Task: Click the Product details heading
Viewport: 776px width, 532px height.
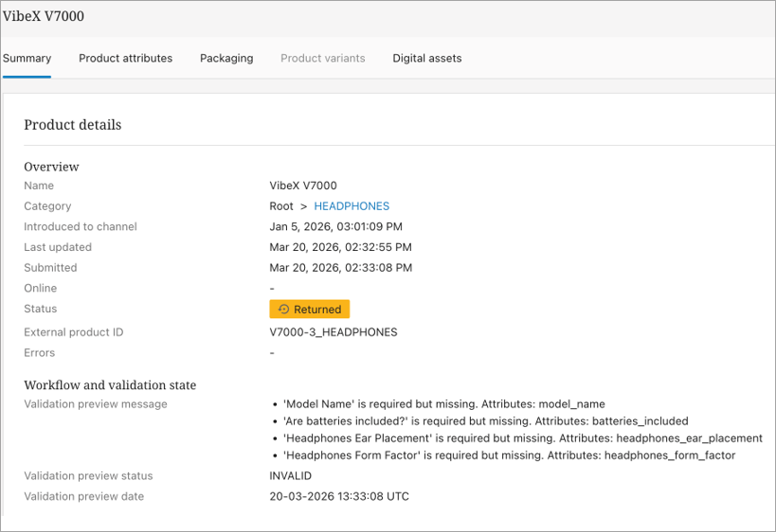Action: click(x=72, y=125)
